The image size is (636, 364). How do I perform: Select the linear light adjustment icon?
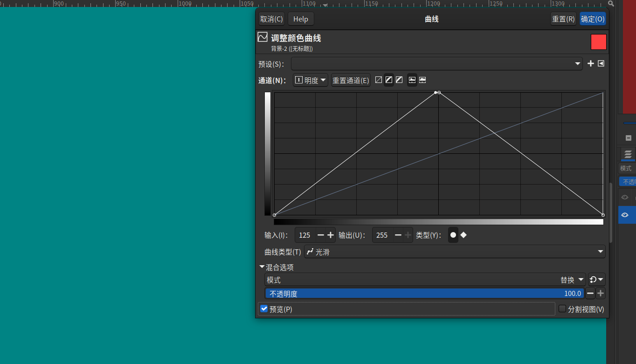[x=379, y=80]
